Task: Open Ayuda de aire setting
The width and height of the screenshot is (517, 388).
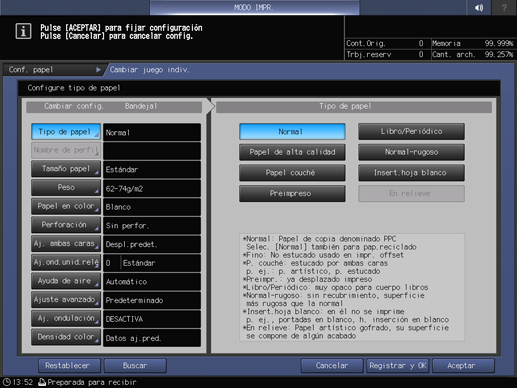Action: pyautogui.click(x=66, y=281)
